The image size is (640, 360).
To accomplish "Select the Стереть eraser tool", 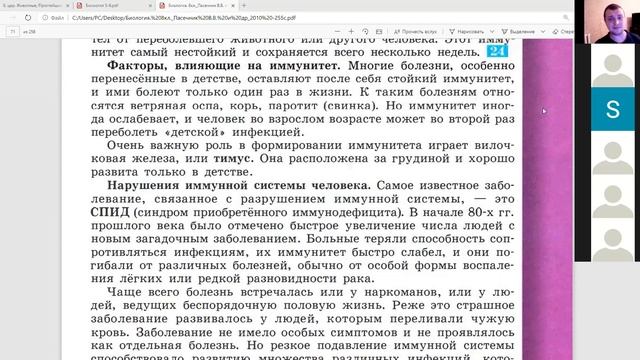I will [563, 31].
